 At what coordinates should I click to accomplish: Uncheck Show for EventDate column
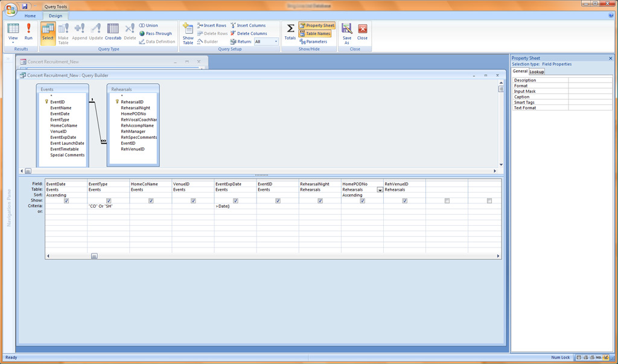point(66,201)
